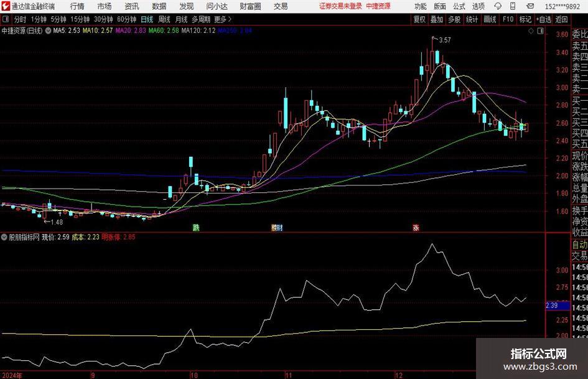Open the 数据 menu
This screenshot has width=588, height=379.
pos(159,6)
